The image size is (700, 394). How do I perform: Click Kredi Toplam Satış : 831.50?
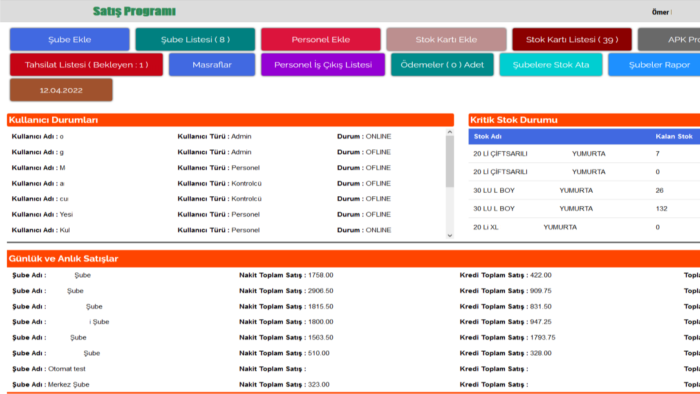tap(505, 307)
